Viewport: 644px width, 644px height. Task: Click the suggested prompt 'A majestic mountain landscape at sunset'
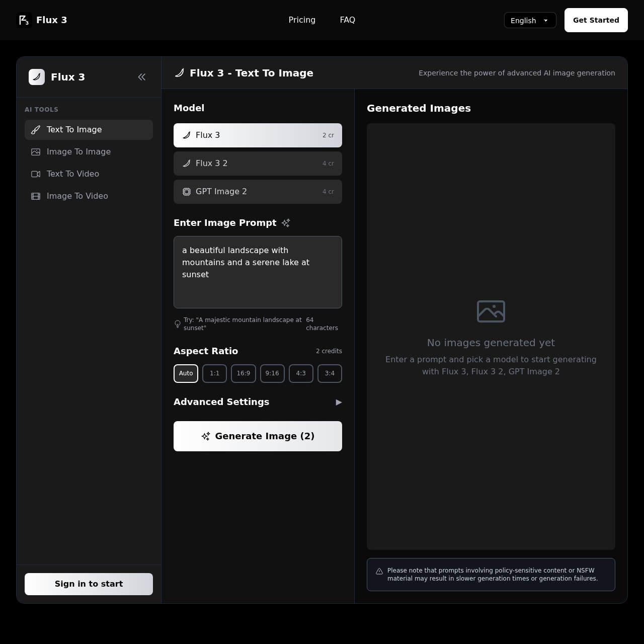click(243, 324)
